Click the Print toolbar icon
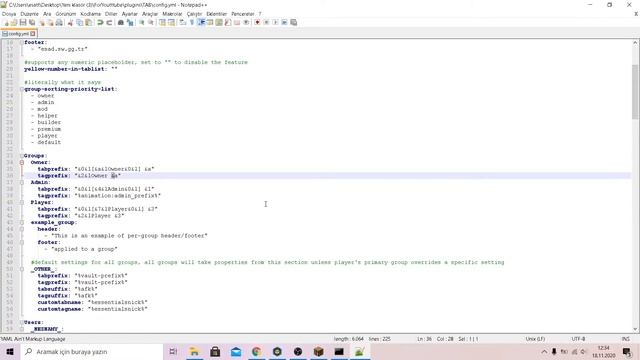The width and height of the screenshot is (640, 360). pos(59,22)
